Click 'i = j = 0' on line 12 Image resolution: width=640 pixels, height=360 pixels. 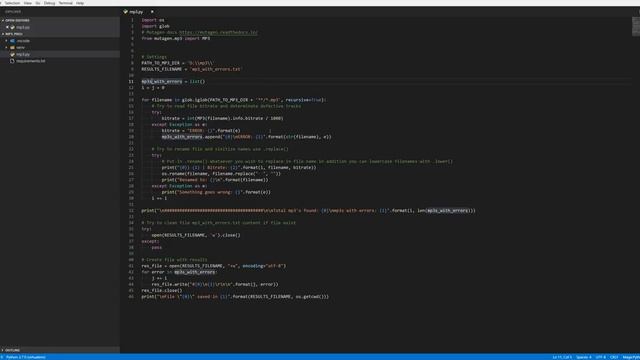tap(153, 88)
